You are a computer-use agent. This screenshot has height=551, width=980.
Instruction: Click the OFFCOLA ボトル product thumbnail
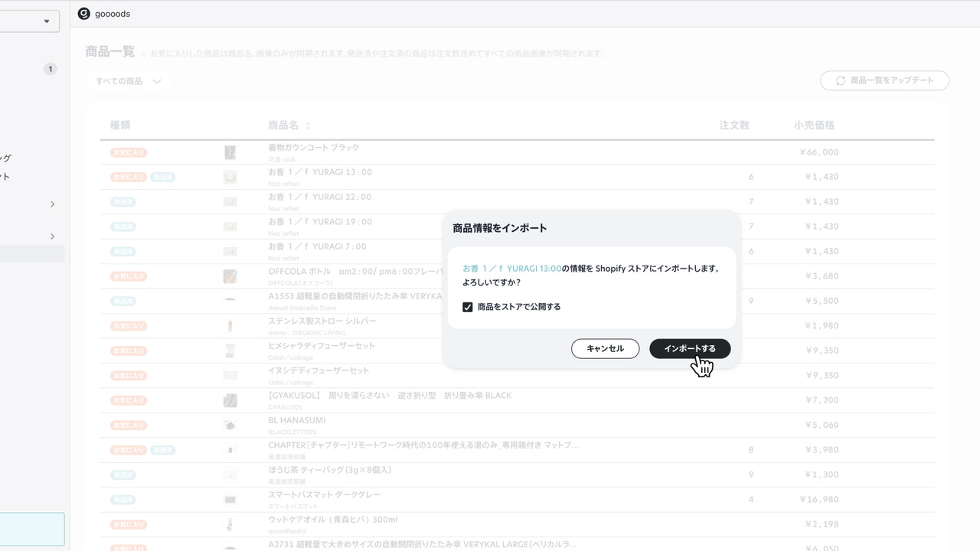tap(230, 275)
